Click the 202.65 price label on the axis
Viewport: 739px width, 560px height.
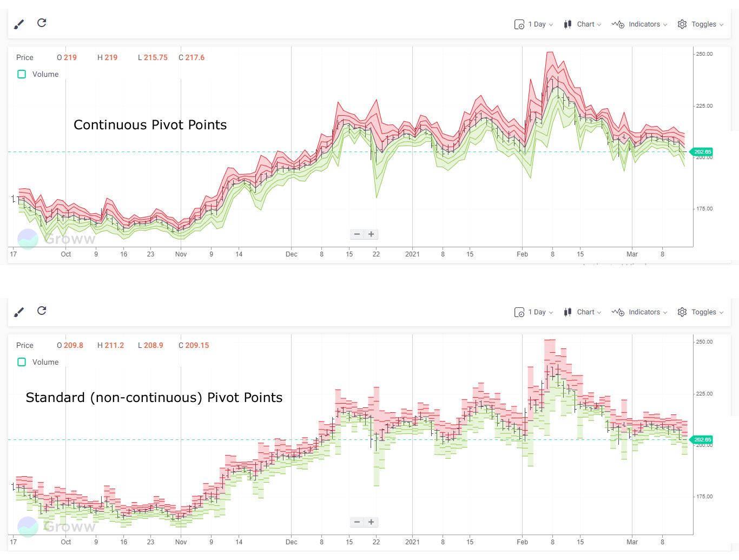click(x=702, y=151)
